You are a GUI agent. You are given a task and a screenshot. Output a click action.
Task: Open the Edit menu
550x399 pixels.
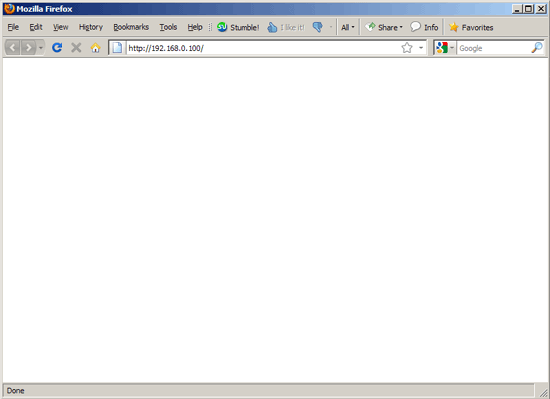(x=36, y=27)
